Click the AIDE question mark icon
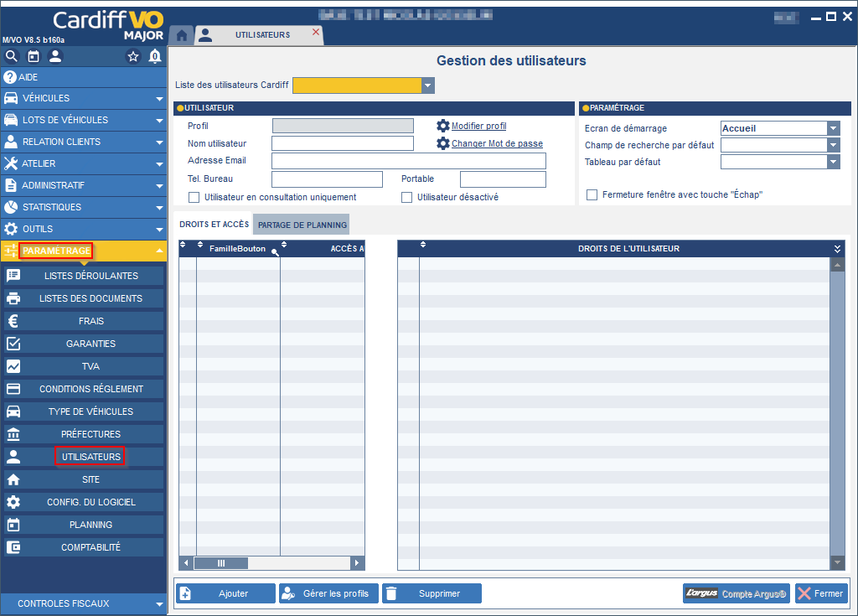Viewport: 858px width, 616px height. point(10,77)
